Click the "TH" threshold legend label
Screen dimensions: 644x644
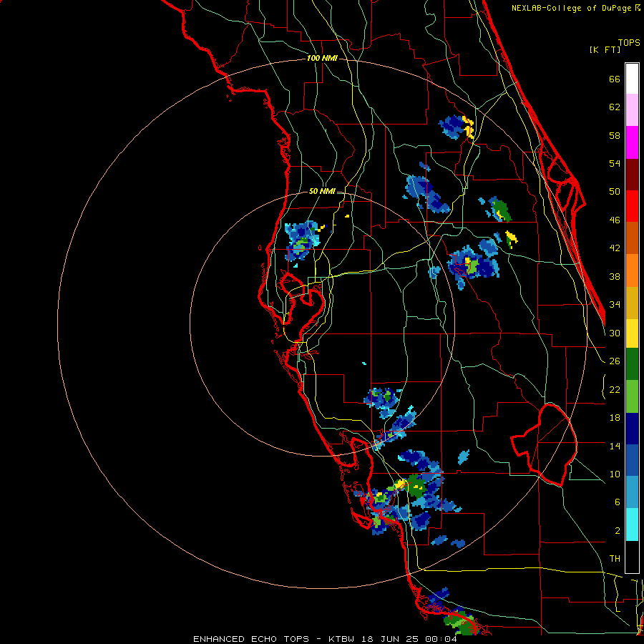(615, 559)
